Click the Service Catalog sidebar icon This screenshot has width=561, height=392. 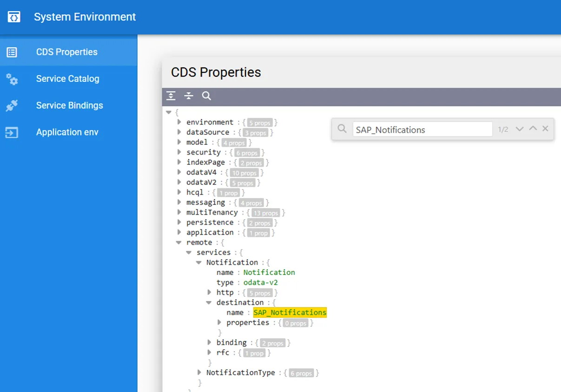pyautogui.click(x=12, y=79)
